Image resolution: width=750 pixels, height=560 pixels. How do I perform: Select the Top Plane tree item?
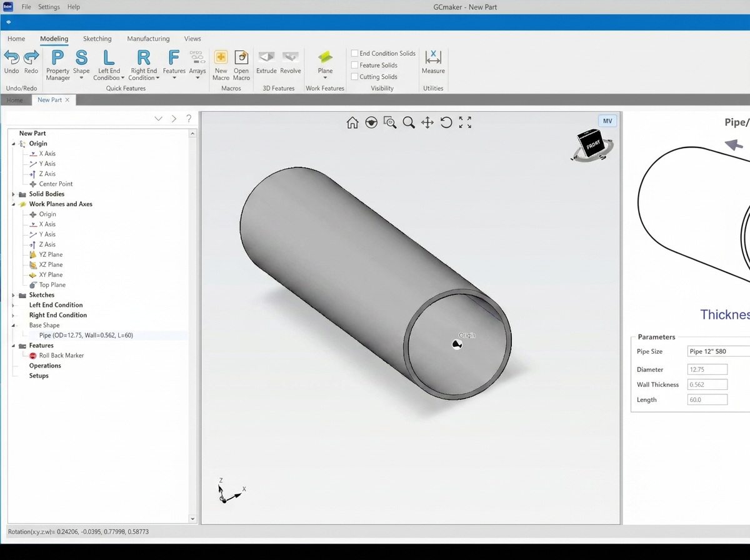52,285
